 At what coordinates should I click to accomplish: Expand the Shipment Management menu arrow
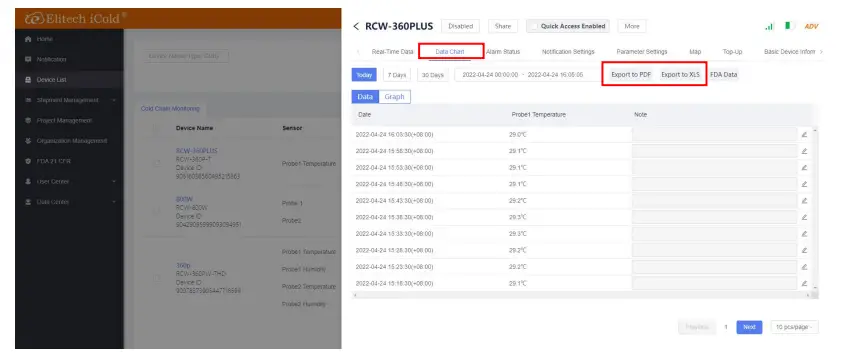[x=114, y=100]
